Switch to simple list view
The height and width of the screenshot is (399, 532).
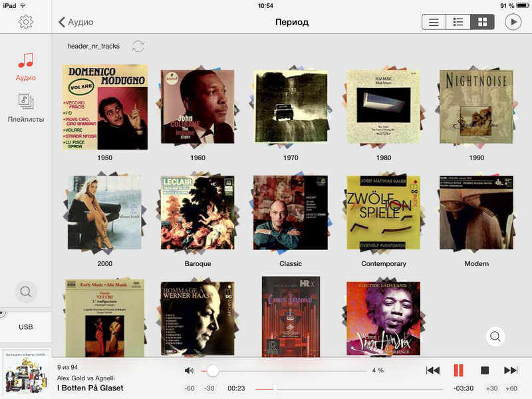click(x=434, y=22)
